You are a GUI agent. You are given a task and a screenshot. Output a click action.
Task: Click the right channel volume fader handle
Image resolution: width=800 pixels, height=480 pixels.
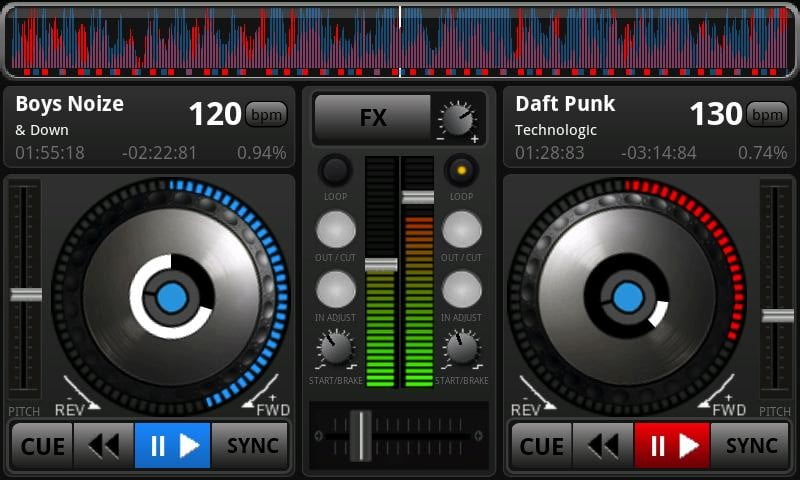[418, 197]
